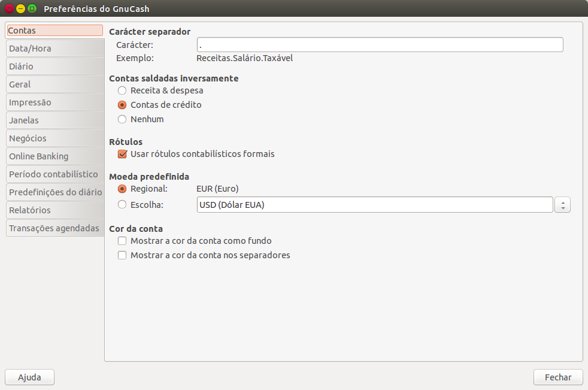Click the Fechar button

point(557,377)
